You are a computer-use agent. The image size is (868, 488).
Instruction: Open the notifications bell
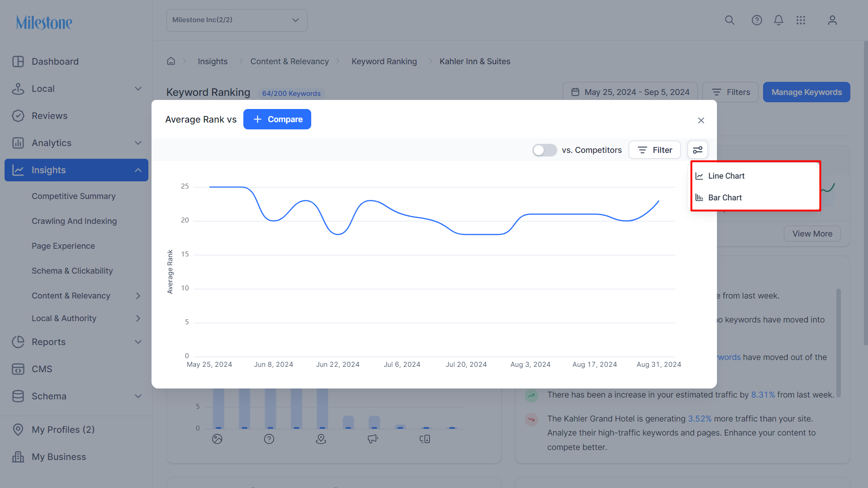click(778, 20)
